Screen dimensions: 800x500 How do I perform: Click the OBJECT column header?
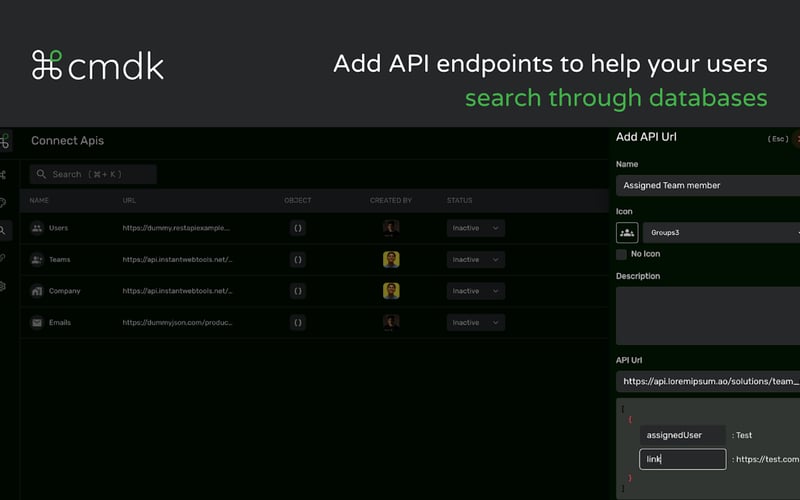tap(297, 201)
